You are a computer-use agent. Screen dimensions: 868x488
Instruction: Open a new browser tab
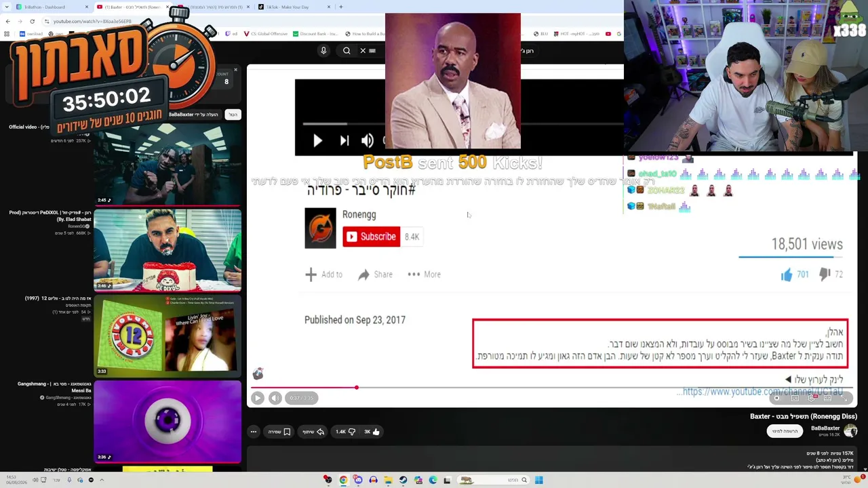click(340, 7)
